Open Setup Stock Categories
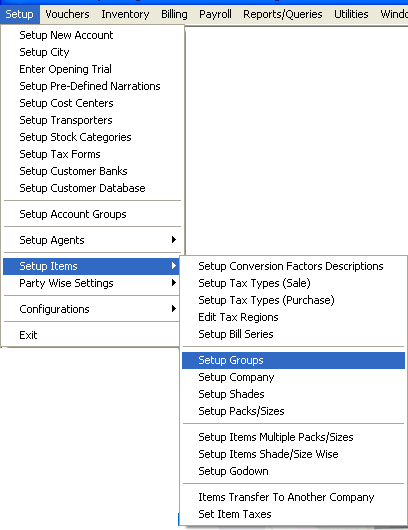The width and height of the screenshot is (408, 530). pyautogui.click(x=92, y=137)
